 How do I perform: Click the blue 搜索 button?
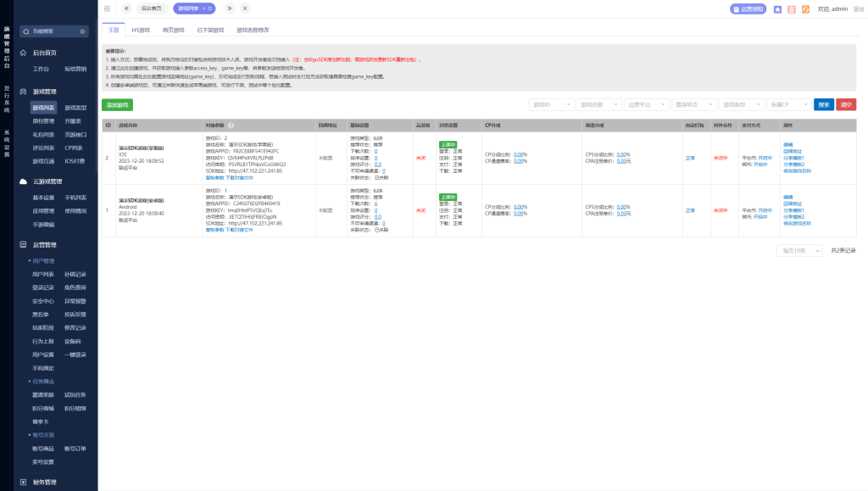823,104
